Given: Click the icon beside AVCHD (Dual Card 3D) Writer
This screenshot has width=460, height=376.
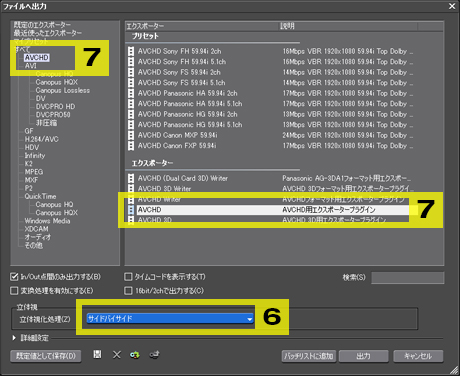Looking at the screenshot, I should [x=131, y=178].
